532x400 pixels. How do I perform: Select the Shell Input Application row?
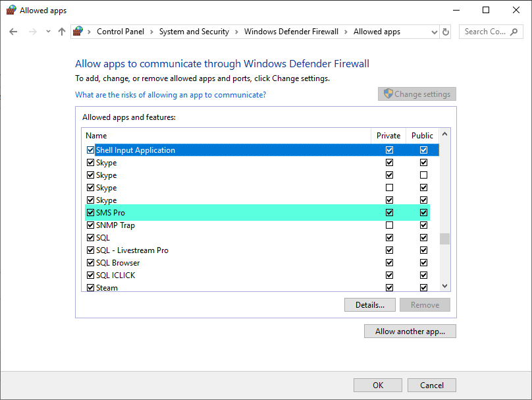pyautogui.click(x=262, y=150)
